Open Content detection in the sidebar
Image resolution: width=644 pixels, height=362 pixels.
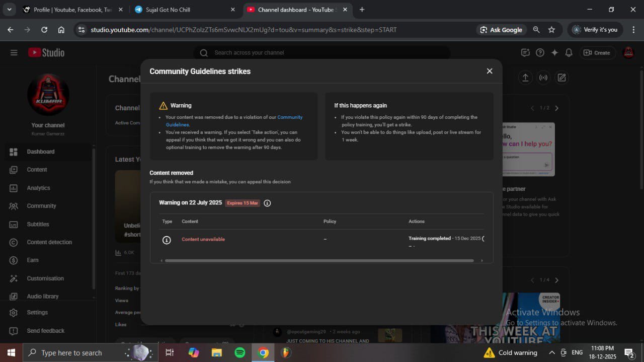pos(49,242)
